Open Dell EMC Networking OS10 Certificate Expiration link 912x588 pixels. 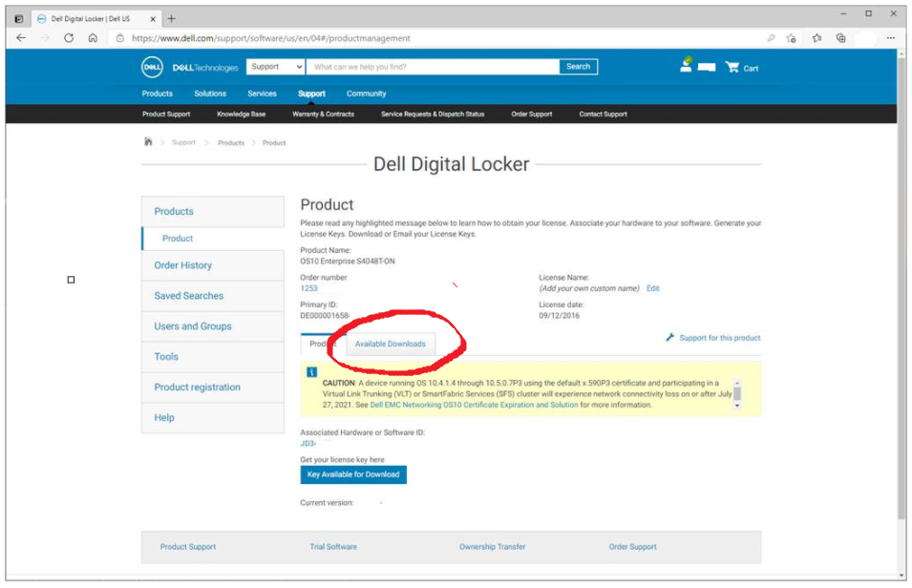(474, 405)
